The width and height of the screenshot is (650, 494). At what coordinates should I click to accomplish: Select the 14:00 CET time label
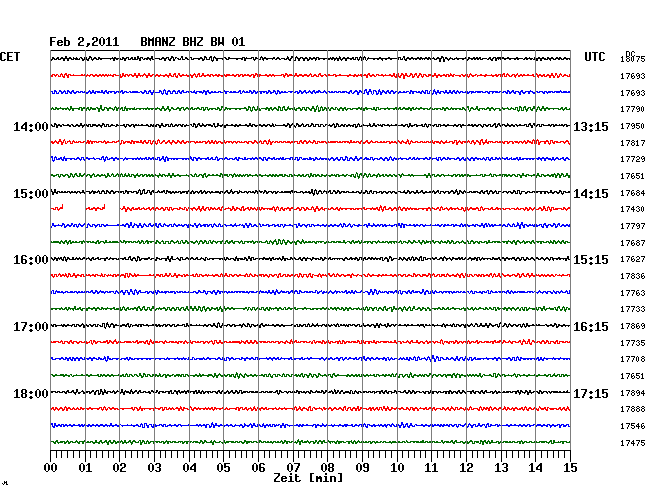[x=31, y=126]
